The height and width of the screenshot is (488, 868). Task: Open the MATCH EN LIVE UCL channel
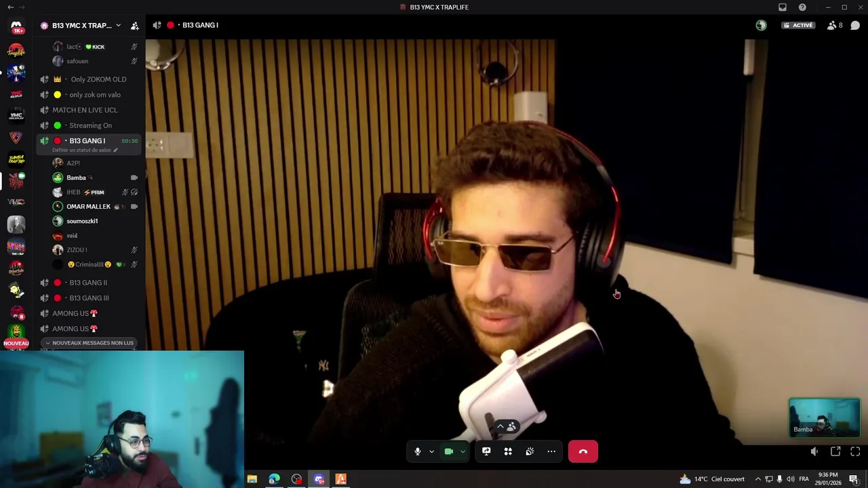coord(90,110)
